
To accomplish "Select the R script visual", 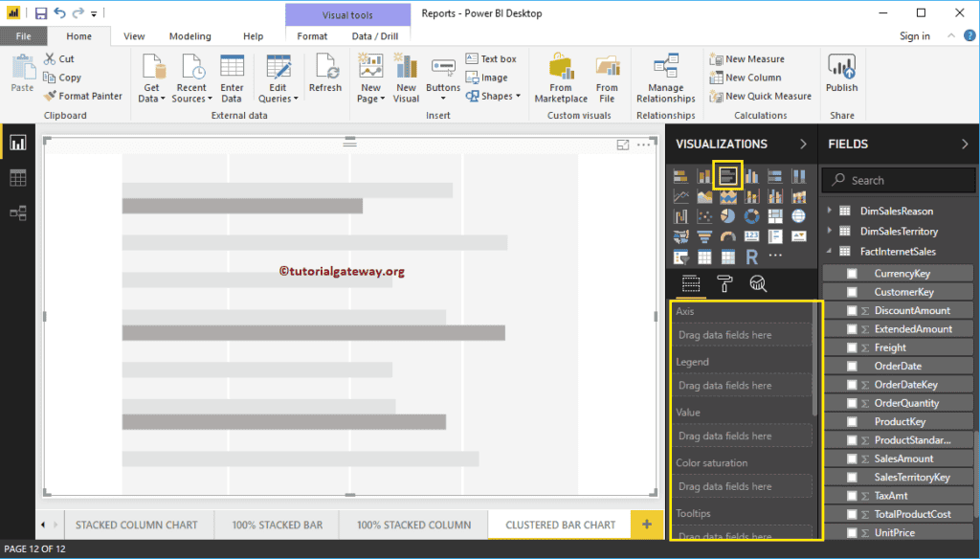I will point(752,257).
